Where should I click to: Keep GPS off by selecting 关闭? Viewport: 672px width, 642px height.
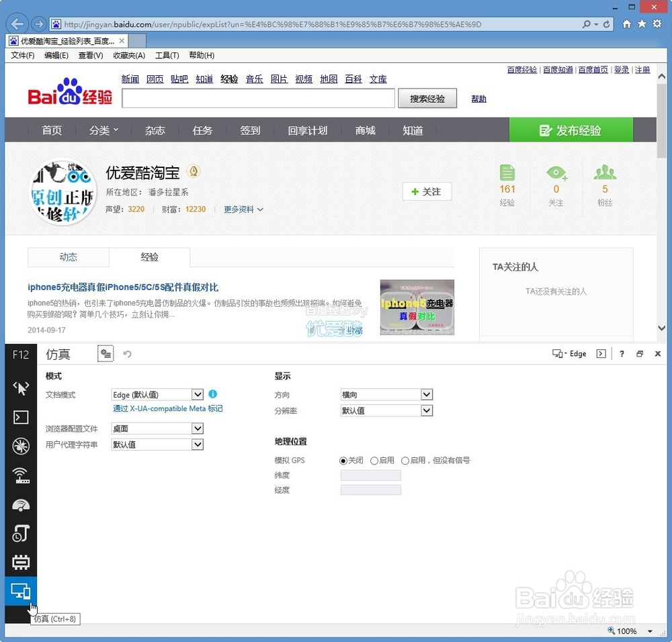(x=343, y=460)
